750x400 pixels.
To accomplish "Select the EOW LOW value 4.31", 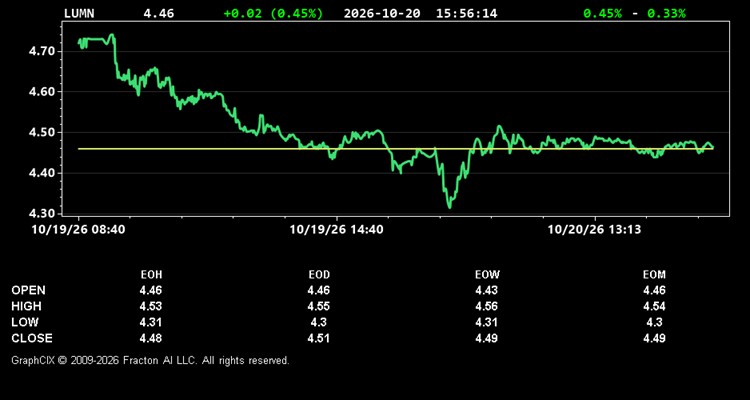I will click(x=487, y=322).
